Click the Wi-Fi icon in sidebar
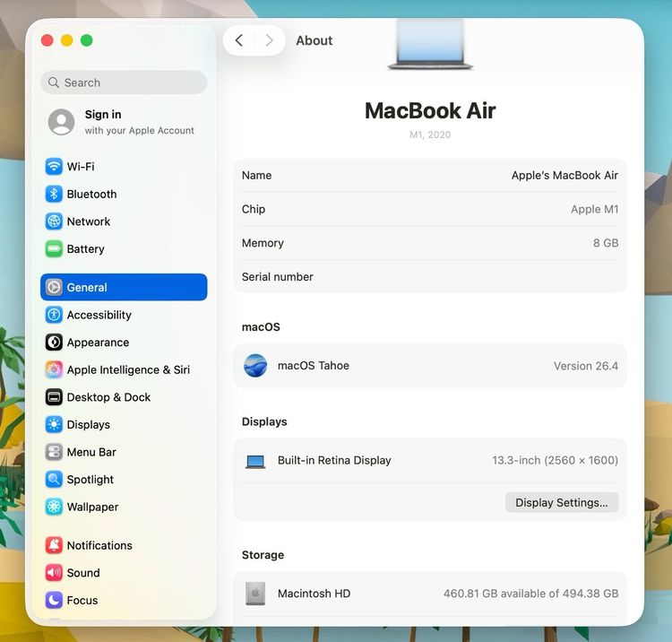 [54, 167]
